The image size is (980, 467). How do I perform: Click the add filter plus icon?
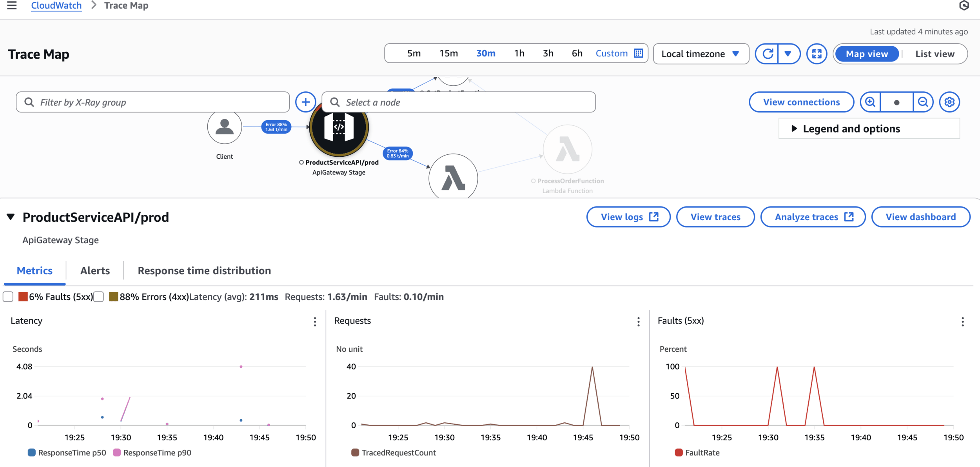click(305, 102)
